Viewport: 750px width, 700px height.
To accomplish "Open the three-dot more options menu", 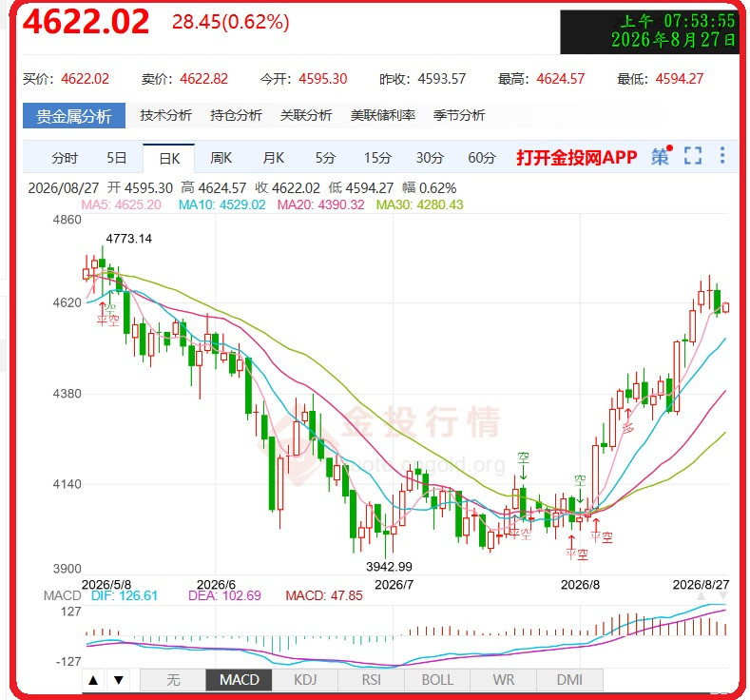I will coord(722,155).
